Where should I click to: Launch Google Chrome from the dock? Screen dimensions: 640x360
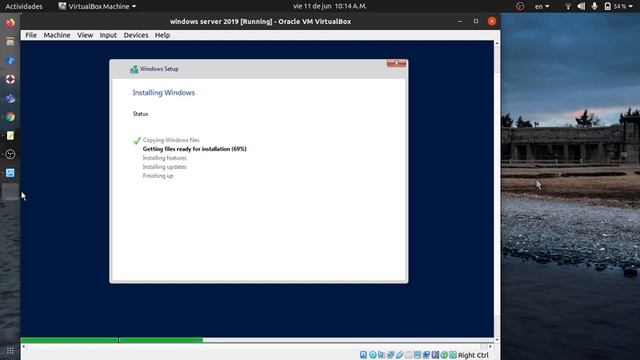coord(10,117)
